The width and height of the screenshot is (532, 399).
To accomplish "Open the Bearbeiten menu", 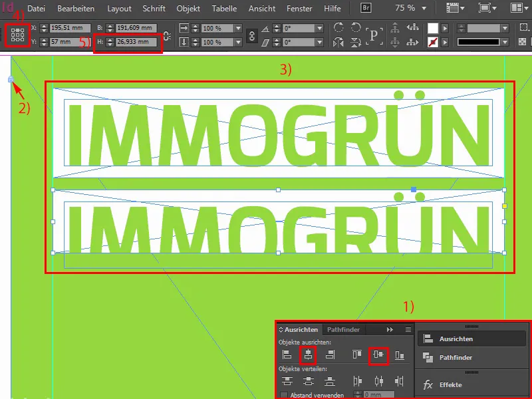I will coord(76,9).
